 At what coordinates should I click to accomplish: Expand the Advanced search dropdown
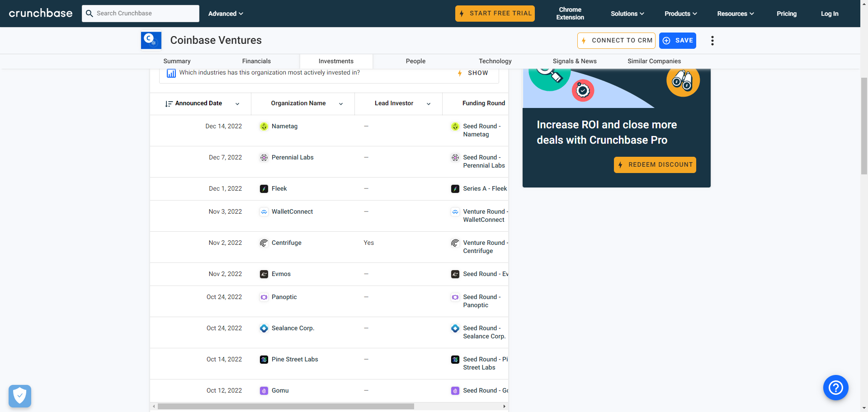coord(226,14)
